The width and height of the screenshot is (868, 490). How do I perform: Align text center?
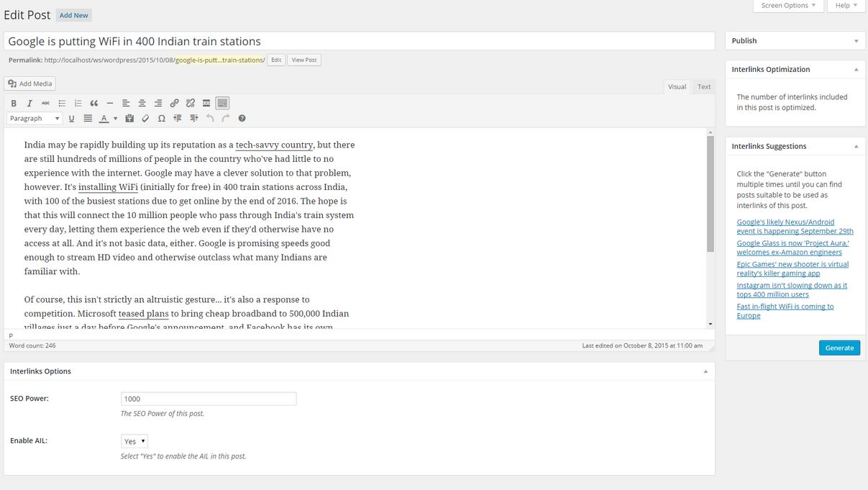pyautogui.click(x=142, y=104)
